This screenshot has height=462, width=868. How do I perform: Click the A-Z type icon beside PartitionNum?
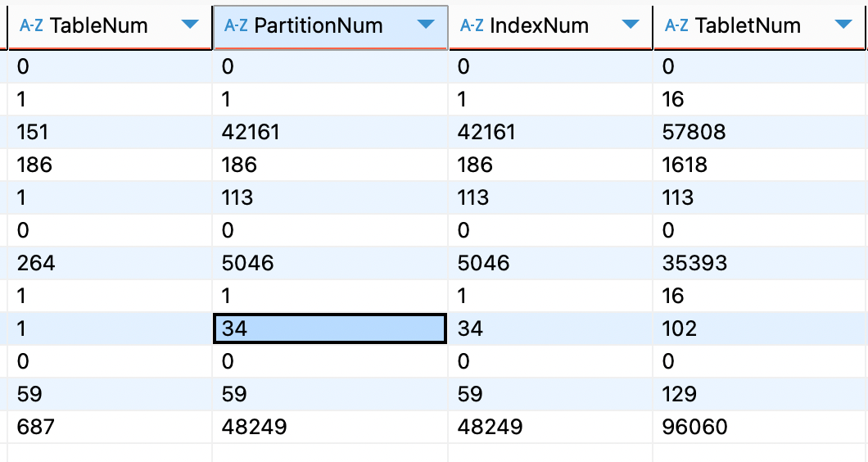click(236, 25)
